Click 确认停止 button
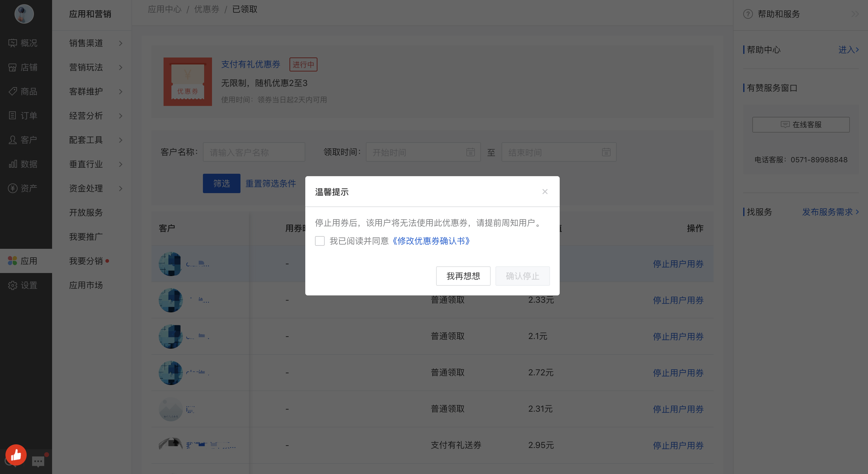 (x=522, y=276)
